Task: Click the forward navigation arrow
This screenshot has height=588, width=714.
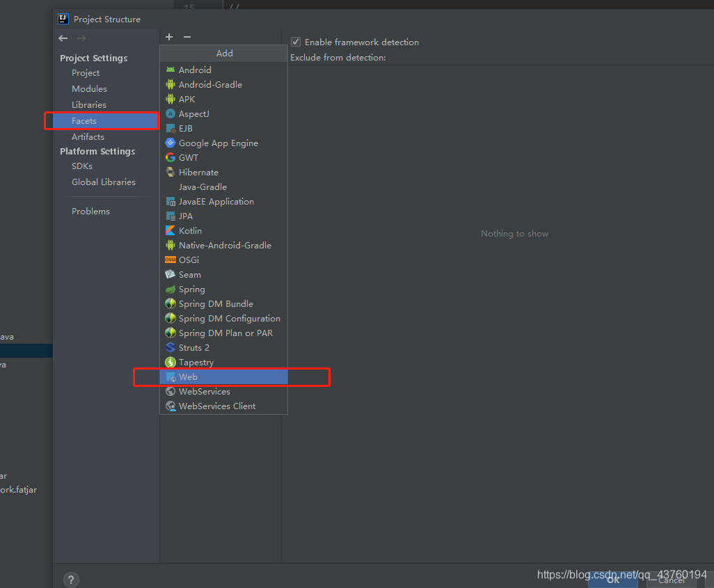Action: pos(81,38)
